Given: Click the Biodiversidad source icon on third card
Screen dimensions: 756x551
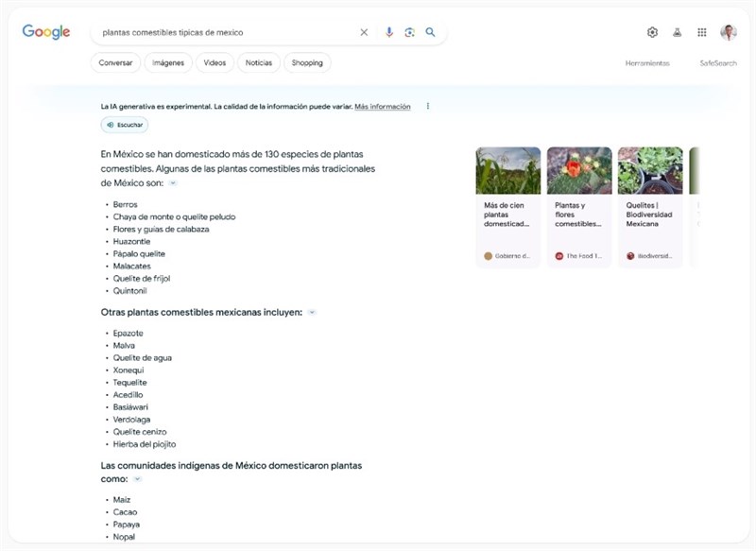Looking at the screenshot, I should [630, 256].
